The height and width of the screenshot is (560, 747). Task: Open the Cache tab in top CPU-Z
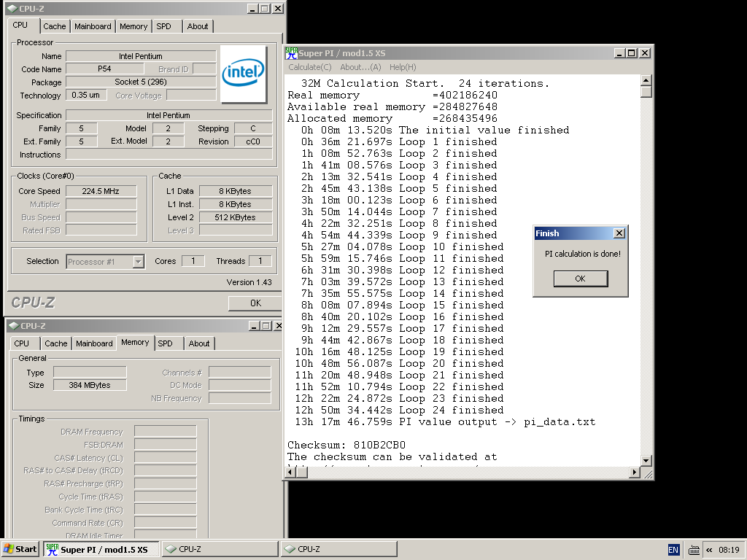coord(55,26)
